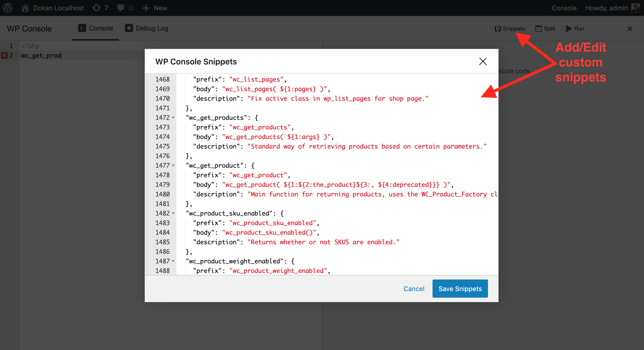This screenshot has width=644, height=350.
Task: Click inside line 1475 description text
Action: pos(366,146)
